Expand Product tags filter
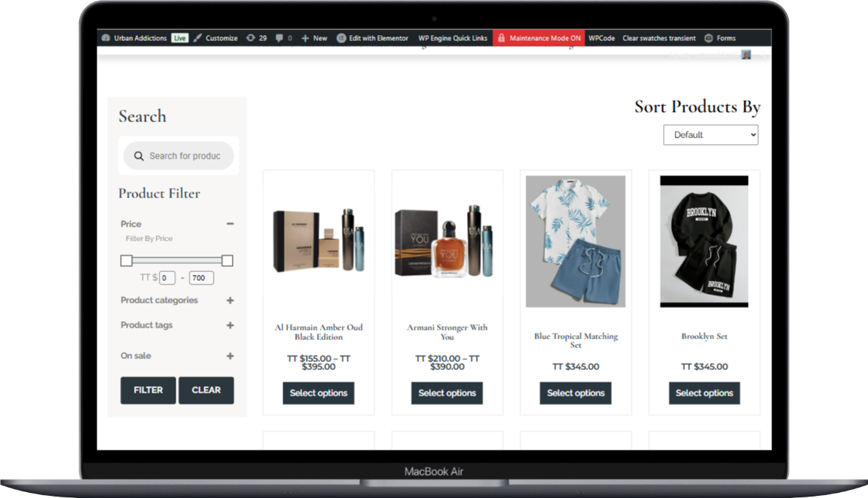 (231, 325)
